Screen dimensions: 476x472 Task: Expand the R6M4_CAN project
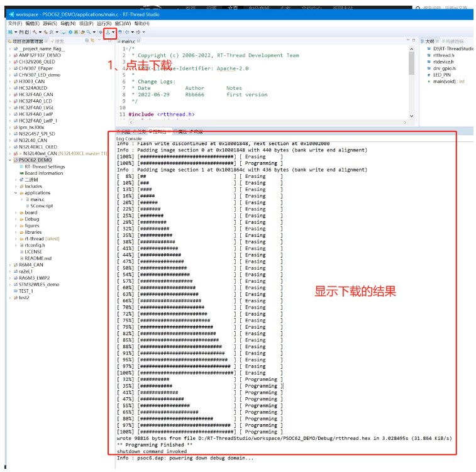point(9,265)
